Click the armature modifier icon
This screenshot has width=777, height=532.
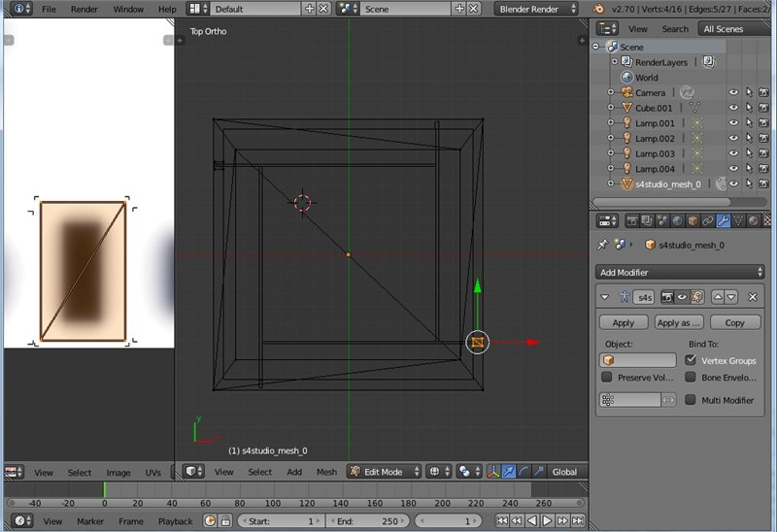(624, 297)
